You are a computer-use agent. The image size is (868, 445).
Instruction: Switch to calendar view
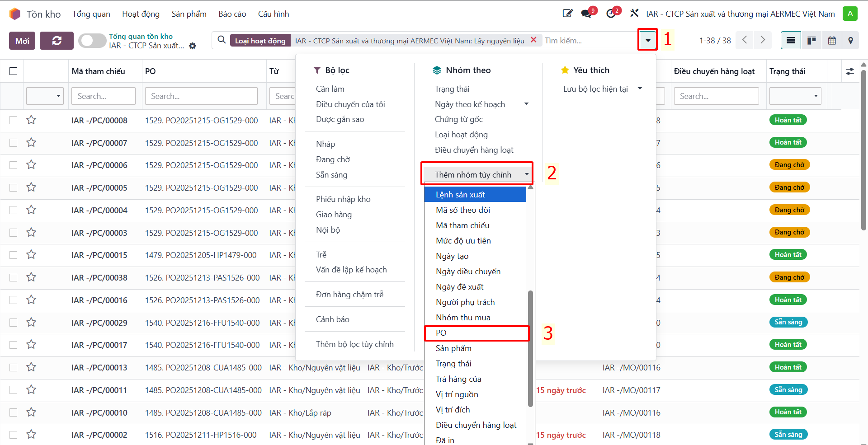pos(832,41)
